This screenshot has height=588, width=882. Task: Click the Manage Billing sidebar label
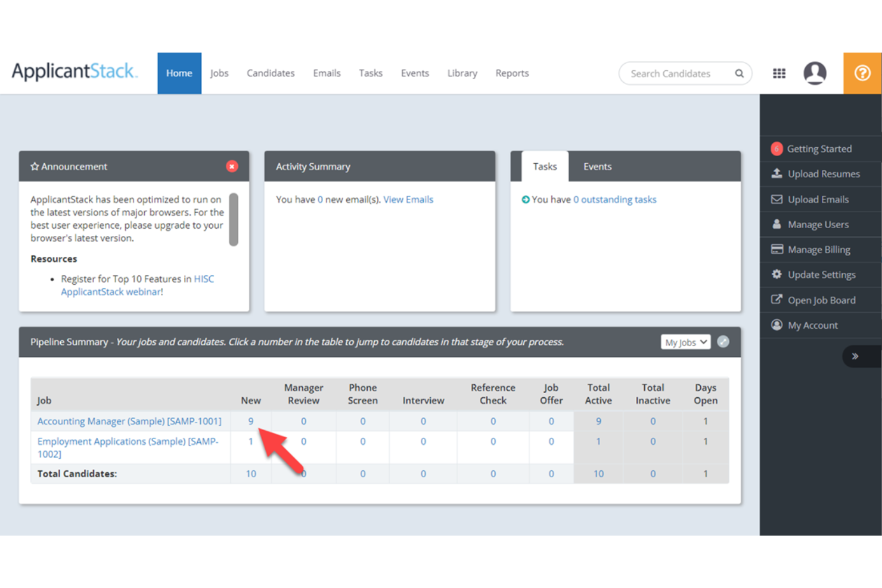point(819,250)
